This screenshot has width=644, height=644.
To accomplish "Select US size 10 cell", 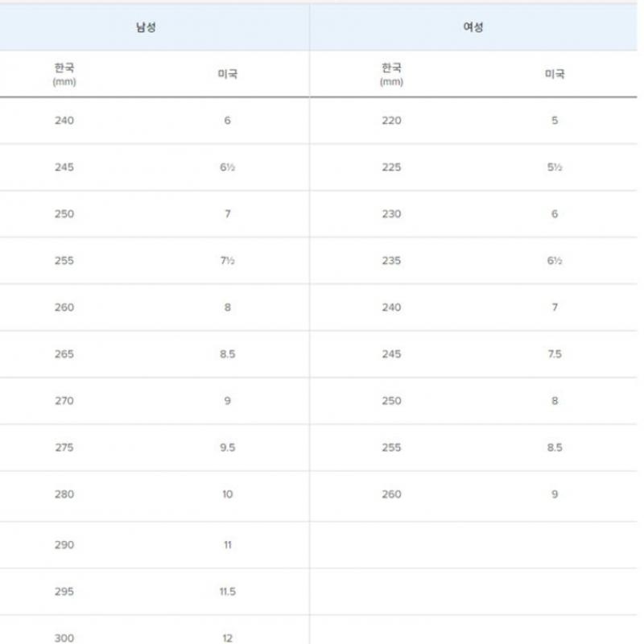I will pos(228,494).
